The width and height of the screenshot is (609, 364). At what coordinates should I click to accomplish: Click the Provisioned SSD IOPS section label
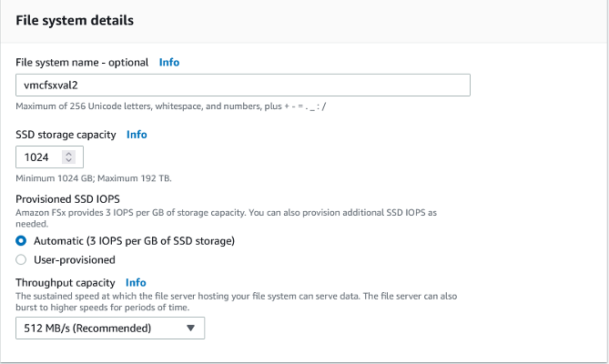(68, 198)
